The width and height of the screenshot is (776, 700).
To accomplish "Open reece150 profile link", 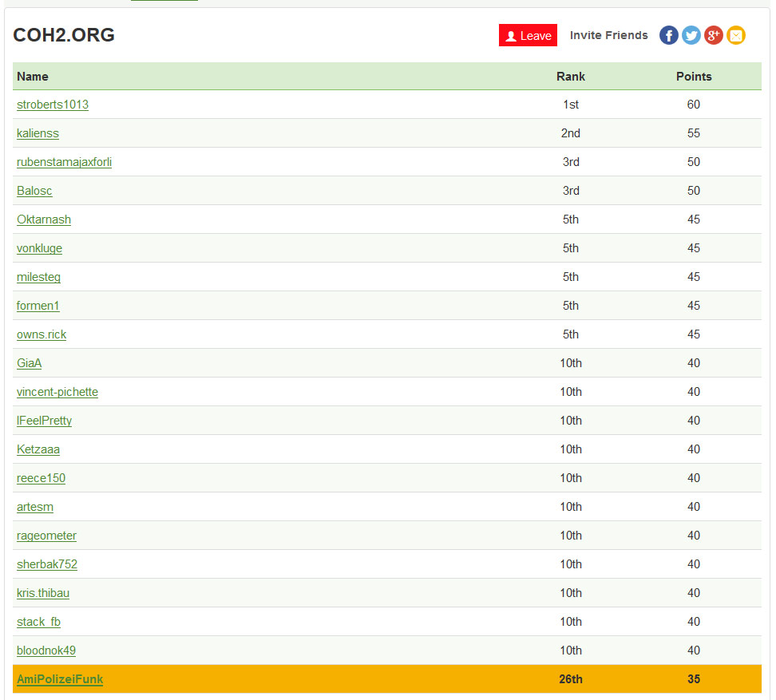I will click(x=41, y=477).
